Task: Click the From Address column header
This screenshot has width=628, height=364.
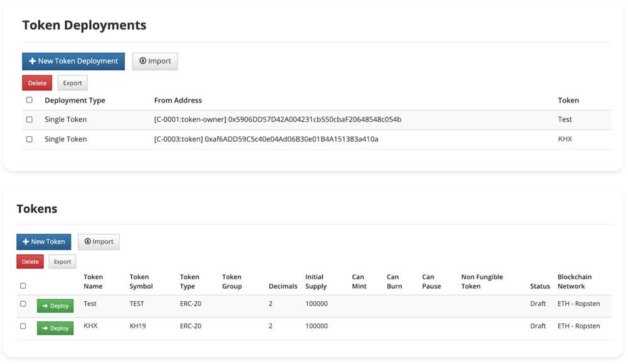Action: [178, 100]
